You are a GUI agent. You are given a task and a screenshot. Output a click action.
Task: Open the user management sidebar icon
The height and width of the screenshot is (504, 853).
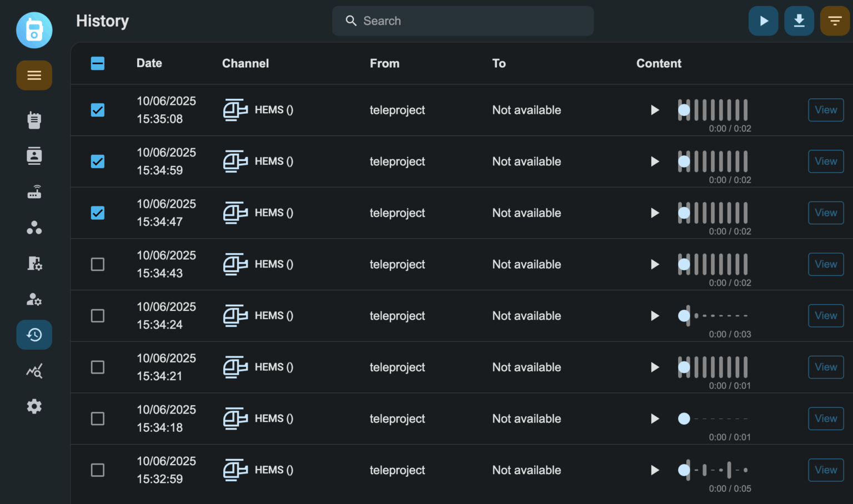(34, 299)
